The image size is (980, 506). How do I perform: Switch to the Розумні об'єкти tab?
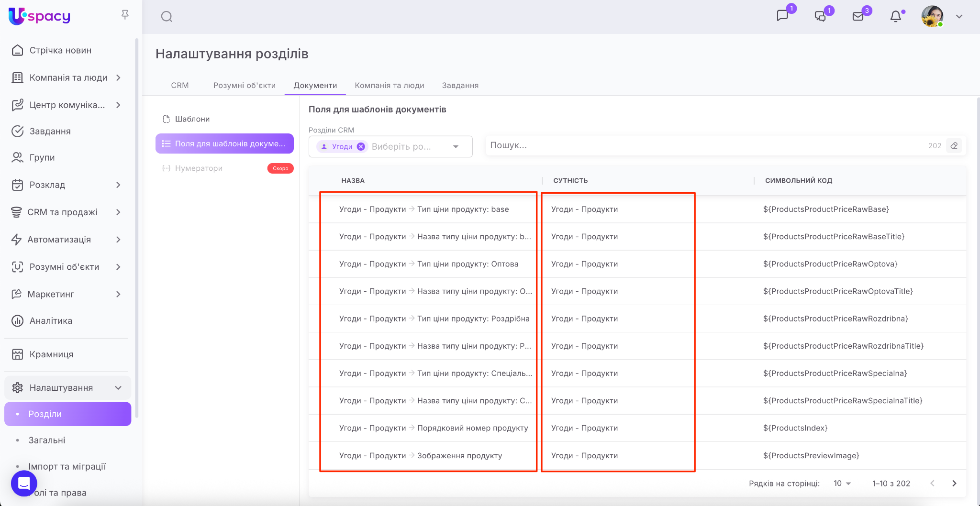(x=244, y=85)
